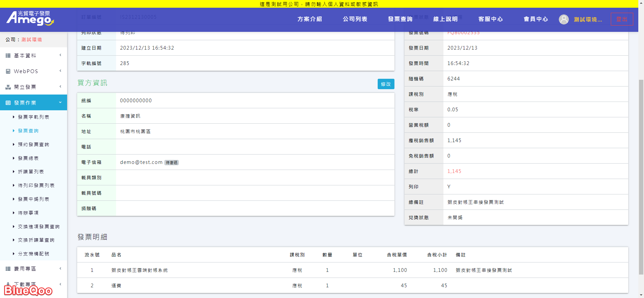The width and height of the screenshot is (644, 298).
Task: Expand the WebPOS menu chevron
Action: click(60, 71)
